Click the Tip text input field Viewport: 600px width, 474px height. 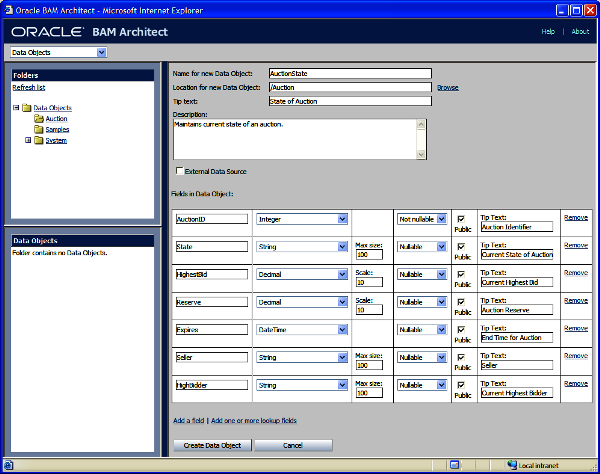click(x=350, y=101)
